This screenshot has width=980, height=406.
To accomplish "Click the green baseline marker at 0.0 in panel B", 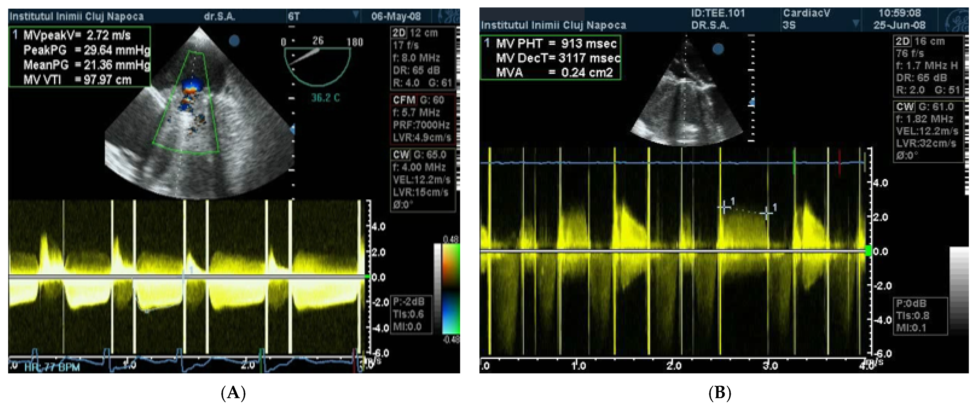I will 868,251.
